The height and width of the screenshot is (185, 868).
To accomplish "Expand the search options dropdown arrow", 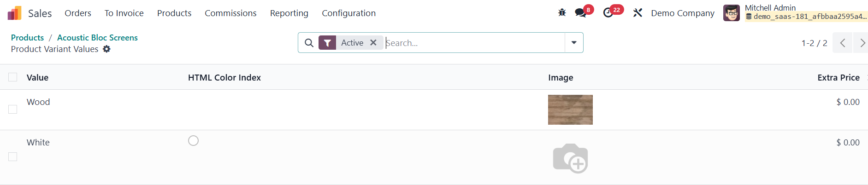I will click(x=574, y=43).
